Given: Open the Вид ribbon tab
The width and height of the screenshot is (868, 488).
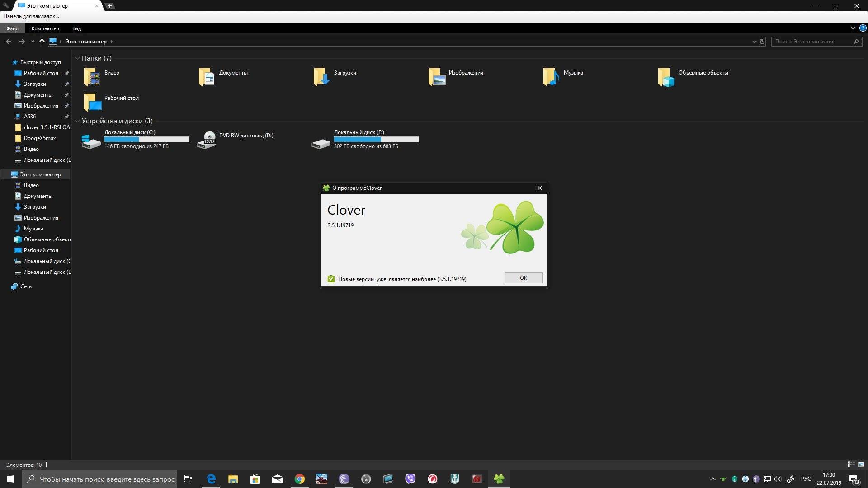Looking at the screenshot, I should click(76, 28).
